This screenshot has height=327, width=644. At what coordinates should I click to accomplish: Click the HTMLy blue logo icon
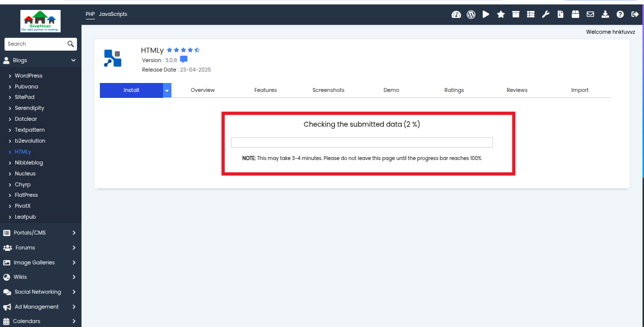click(112, 58)
